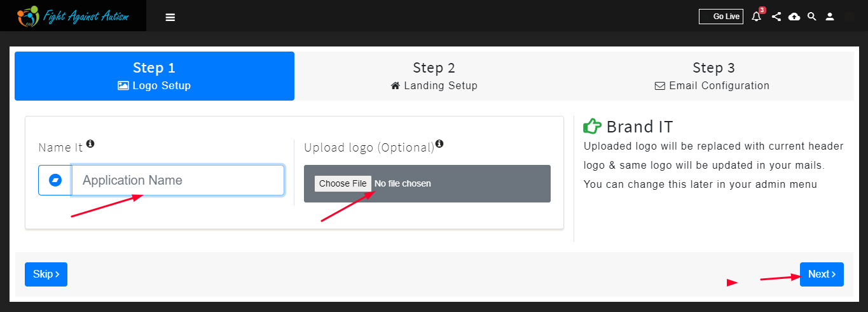Click the Fight Against Autism logo

pyautogui.click(x=72, y=16)
